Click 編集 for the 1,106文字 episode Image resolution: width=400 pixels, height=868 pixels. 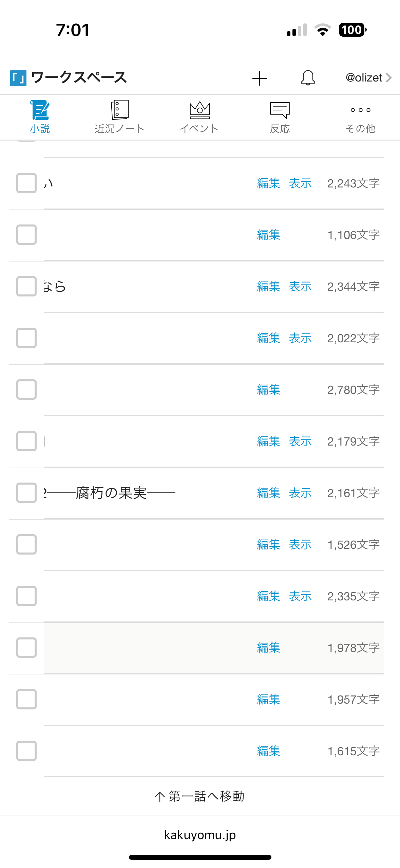point(268,235)
